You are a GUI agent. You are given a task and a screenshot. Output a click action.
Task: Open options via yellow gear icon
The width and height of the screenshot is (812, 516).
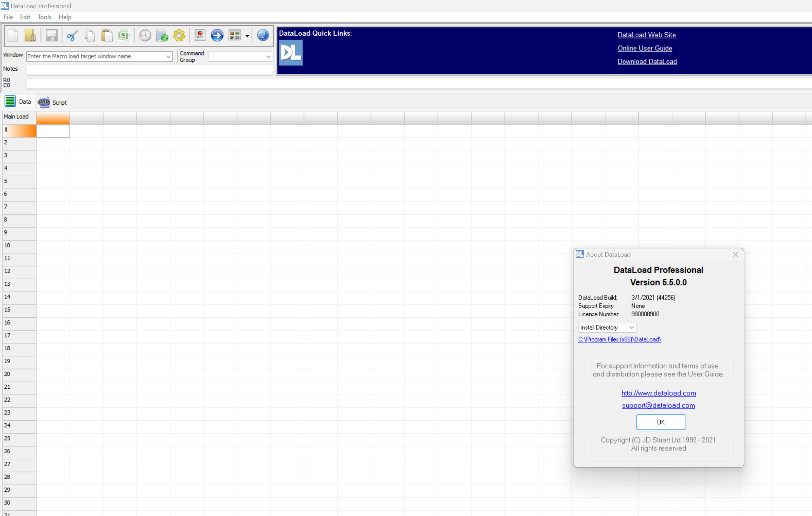click(179, 35)
